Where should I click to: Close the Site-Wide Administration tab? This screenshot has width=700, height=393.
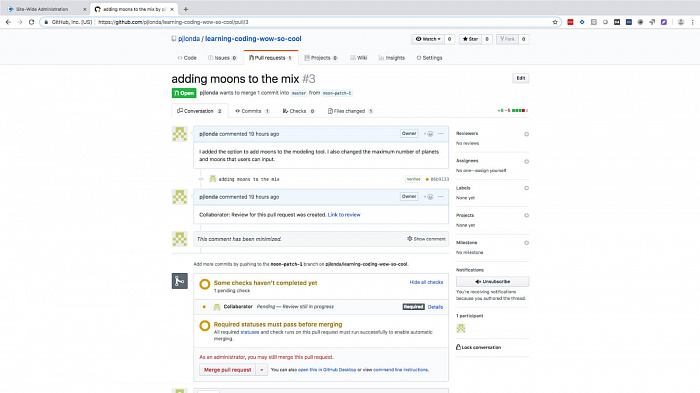coord(84,9)
